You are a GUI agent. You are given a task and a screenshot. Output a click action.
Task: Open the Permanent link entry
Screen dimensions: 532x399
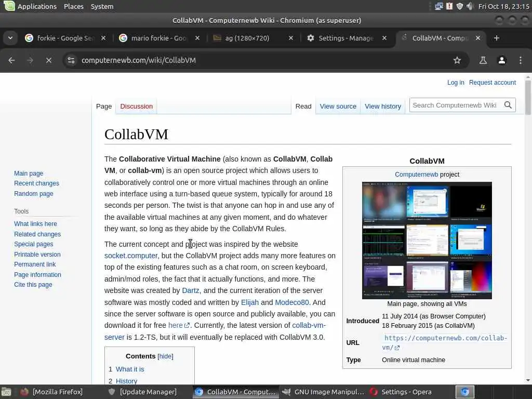[35, 264]
